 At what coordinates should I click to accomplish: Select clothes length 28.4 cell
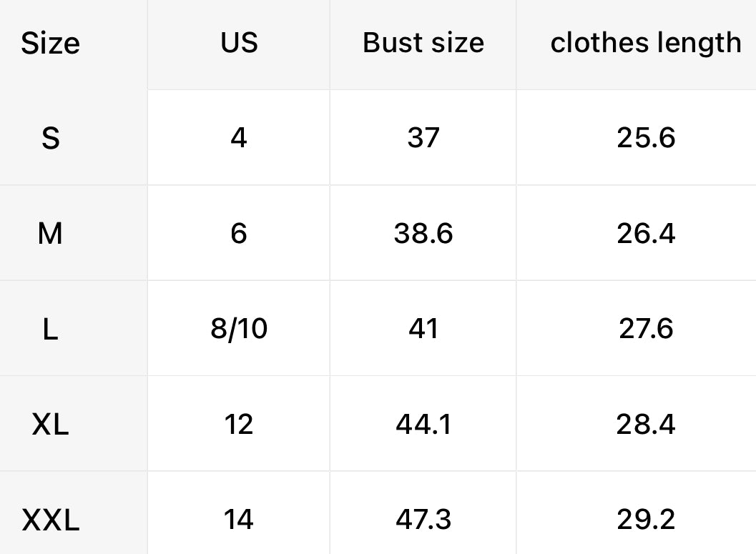tap(645, 425)
